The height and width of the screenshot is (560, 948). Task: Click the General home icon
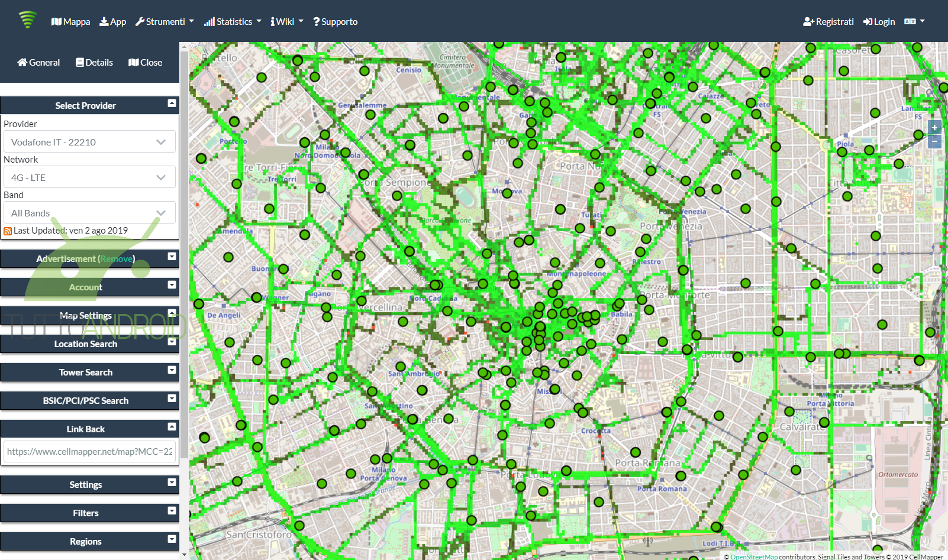pos(22,63)
